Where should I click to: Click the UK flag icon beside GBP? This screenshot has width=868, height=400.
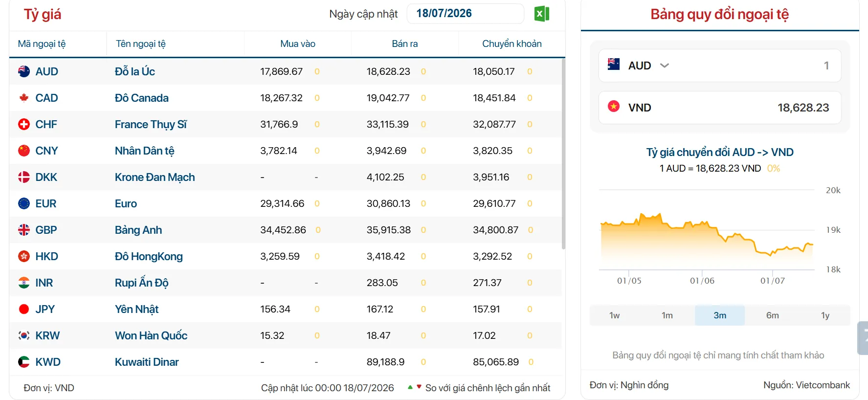click(x=24, y=230)
